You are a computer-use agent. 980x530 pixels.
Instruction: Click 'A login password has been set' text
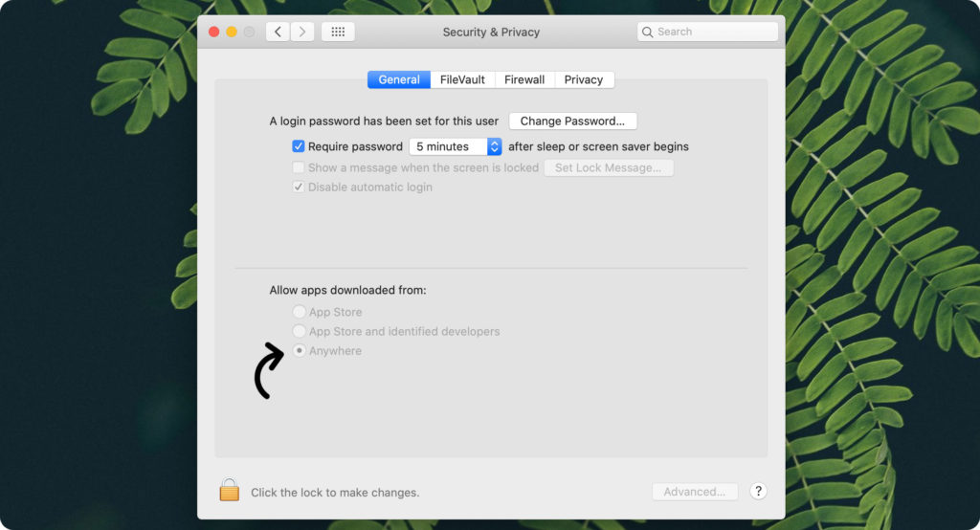(384, 121)
